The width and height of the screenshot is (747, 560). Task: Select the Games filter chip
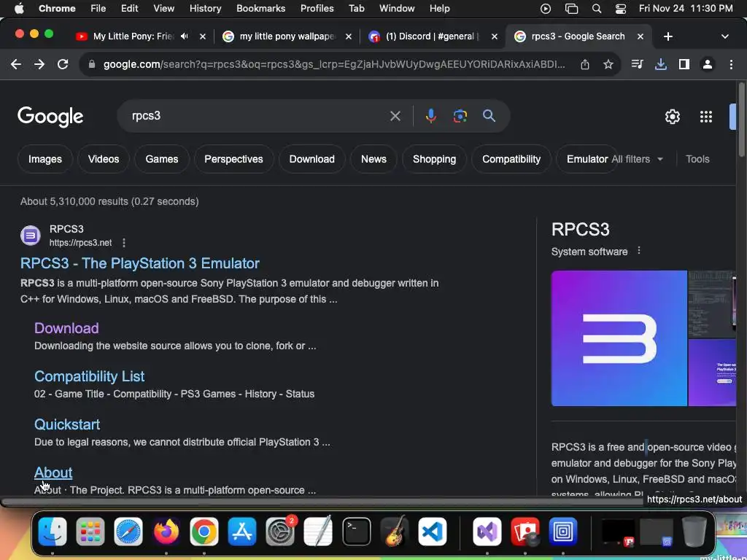(x=162, y=159)
